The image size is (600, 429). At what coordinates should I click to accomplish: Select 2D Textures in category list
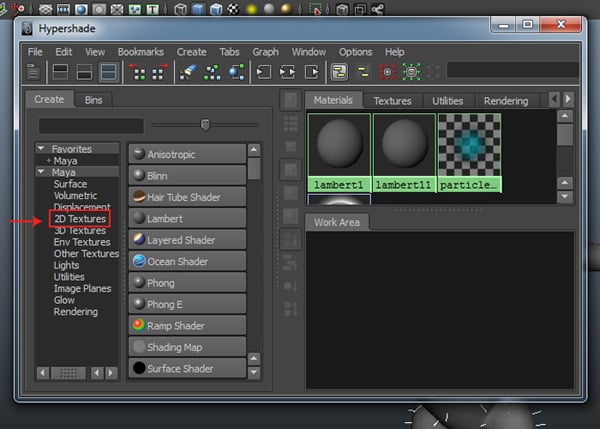79,218
